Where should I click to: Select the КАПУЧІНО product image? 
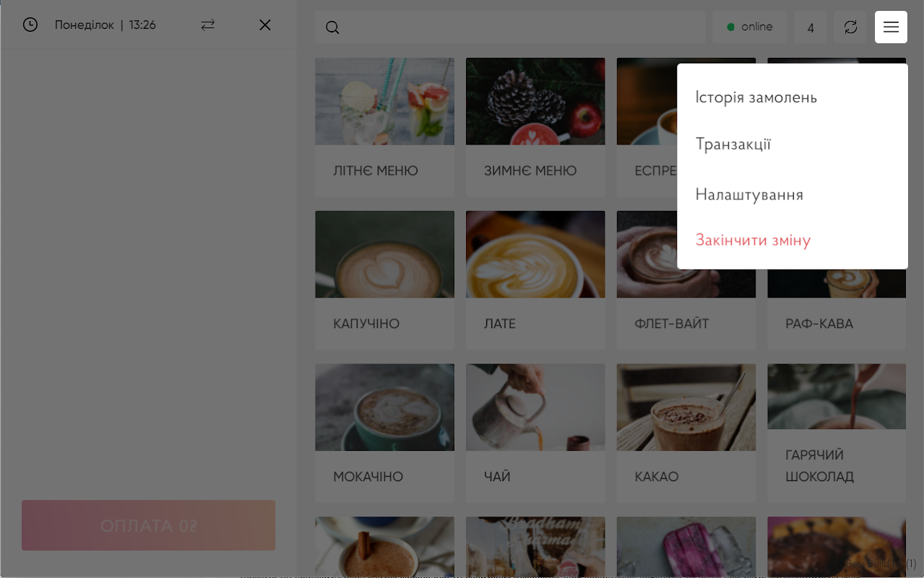coord(384,254)
